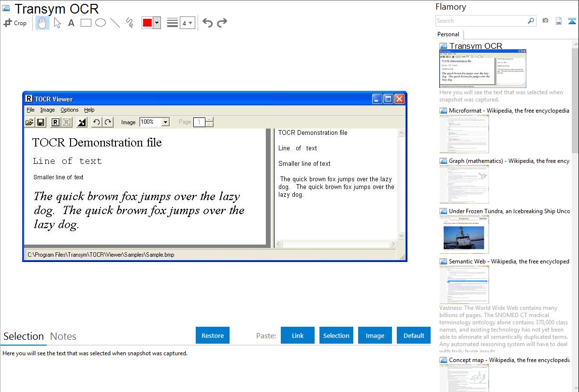The image size is (579, 392).
Task: Select the ellipse shape tool
Action: click(x=101, y=23)
